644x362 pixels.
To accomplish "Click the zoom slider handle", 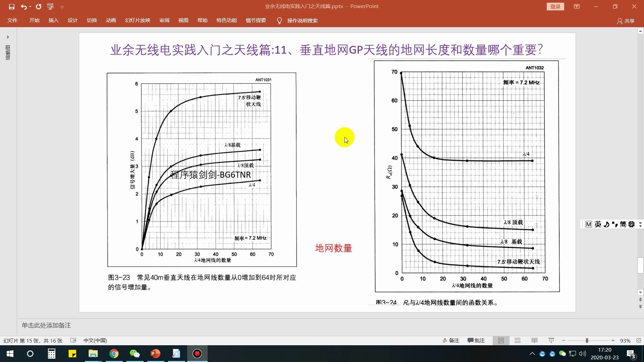I will click(x=587, y=341).
